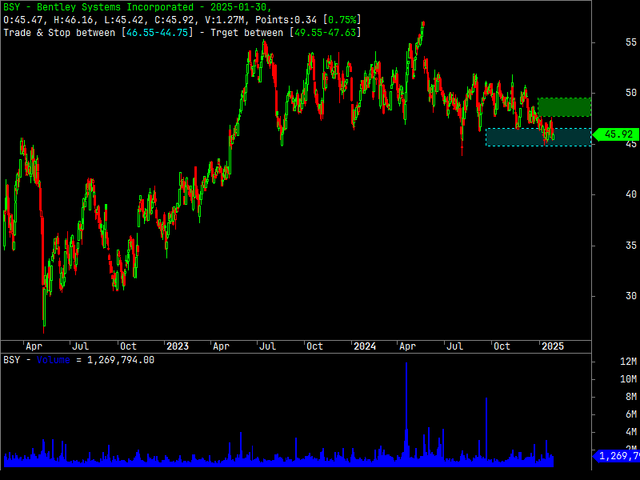This screenshot has width=640, height=480.
Task: Click the 30 price axis label
Action: [x=631, y=296]
